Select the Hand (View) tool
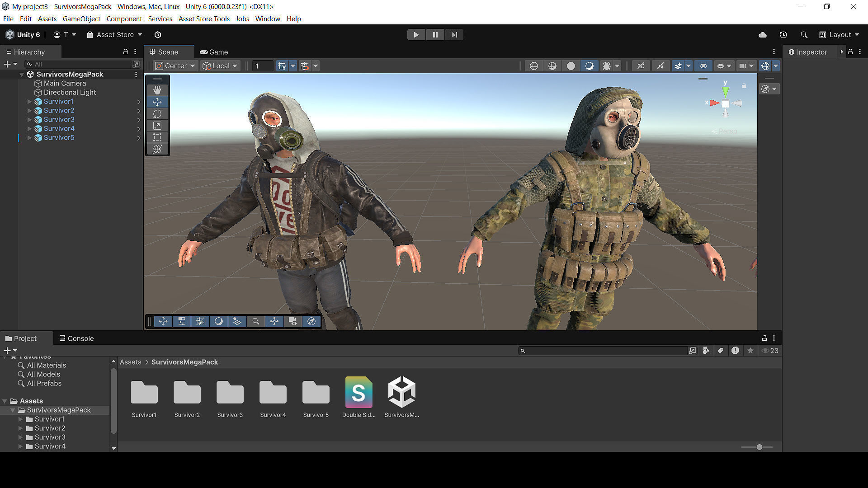The image size is (868, 488). pyautogui.click(x=157, y=90)
